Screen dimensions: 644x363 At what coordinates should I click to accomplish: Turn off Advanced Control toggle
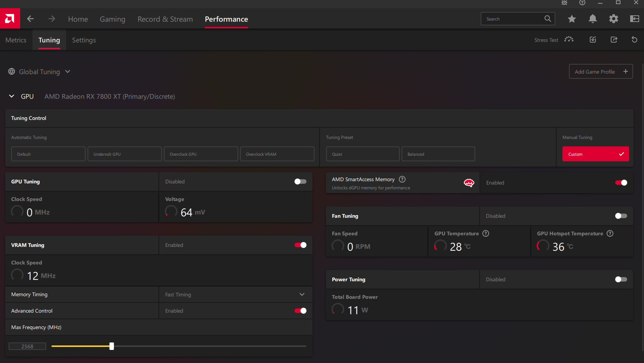coord(301,311)
